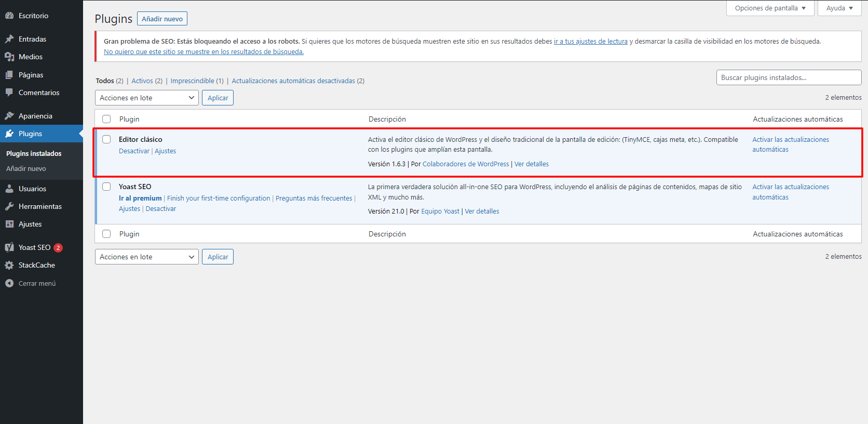Click the Escritorio dashboard icon
Screen dimensions: 868x424
click(9, 16)
